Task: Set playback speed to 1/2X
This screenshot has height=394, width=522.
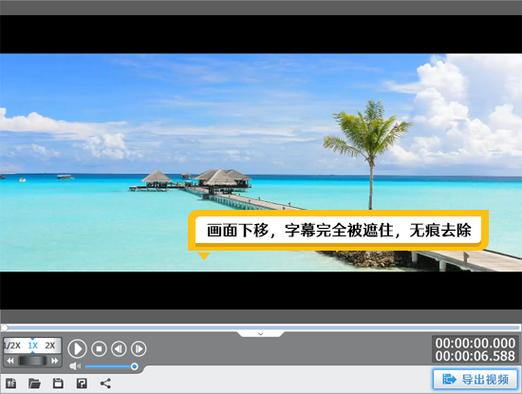Action: (x=13, y=346)
